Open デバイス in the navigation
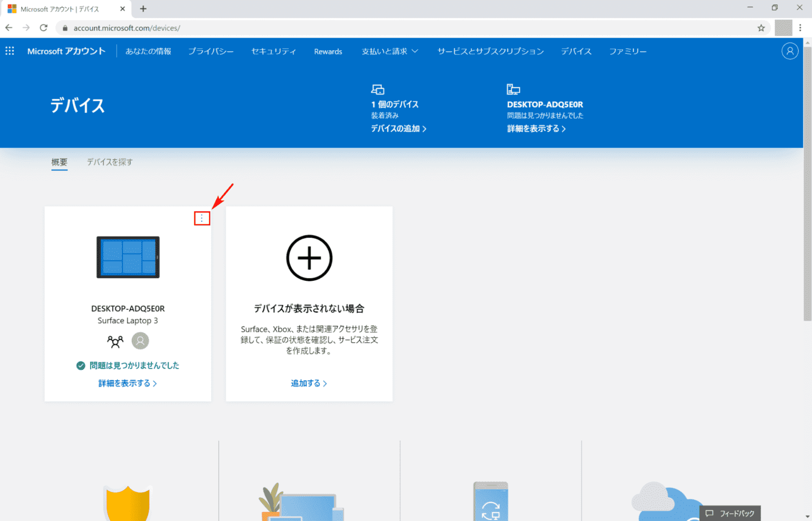 (576, 51)
